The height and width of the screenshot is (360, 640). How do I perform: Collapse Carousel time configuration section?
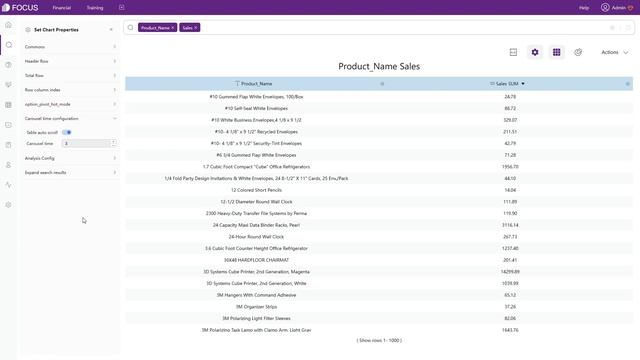coord(70,118)
